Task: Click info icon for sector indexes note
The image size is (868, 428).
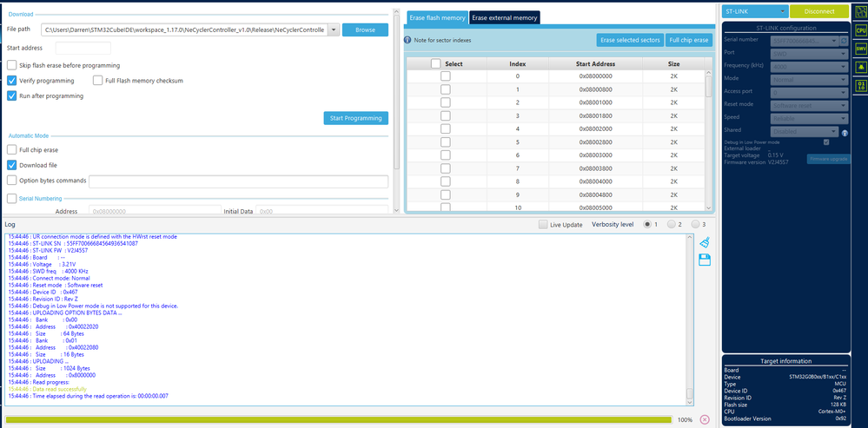Action: coord(408,40)
